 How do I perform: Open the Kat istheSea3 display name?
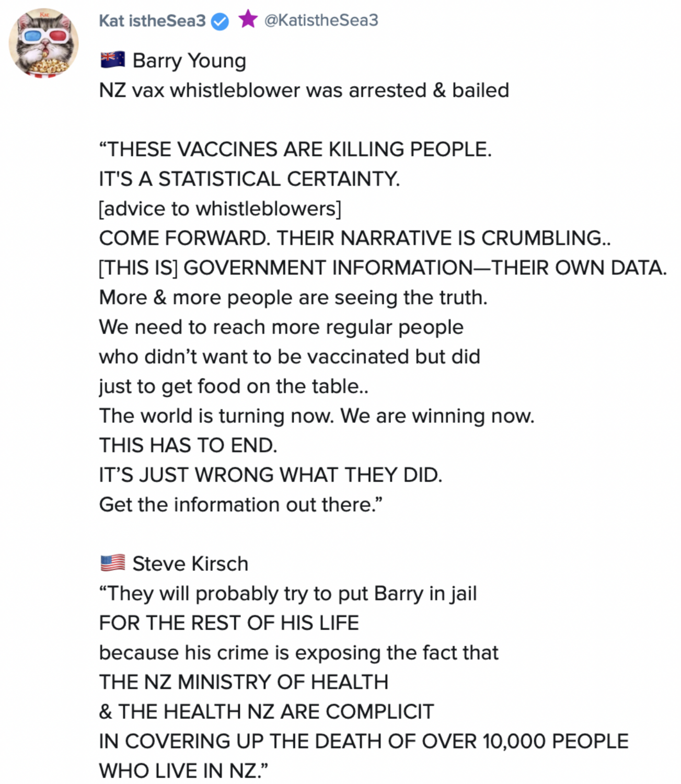(152, 21)
